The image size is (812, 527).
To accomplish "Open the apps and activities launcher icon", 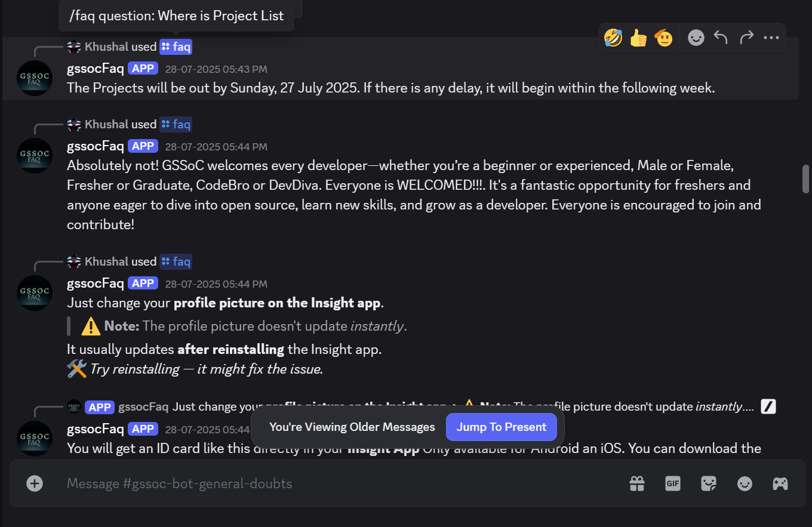I will 780,483.
